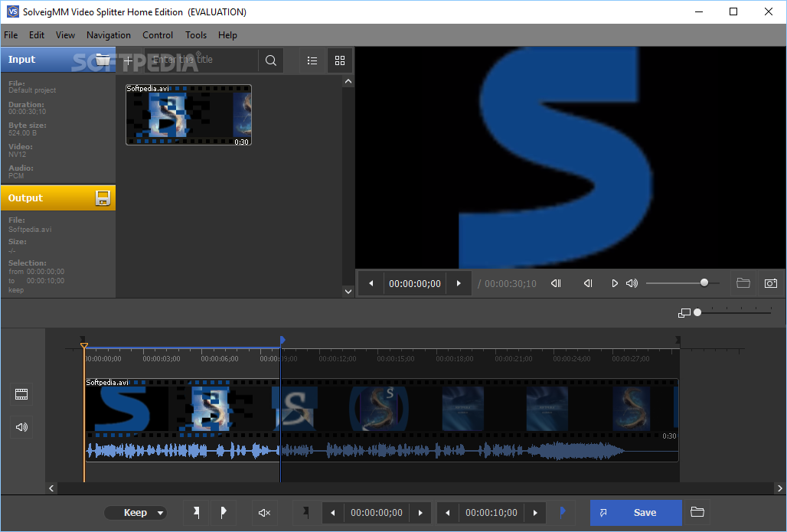Switch media list to list view

coord(312,60)
